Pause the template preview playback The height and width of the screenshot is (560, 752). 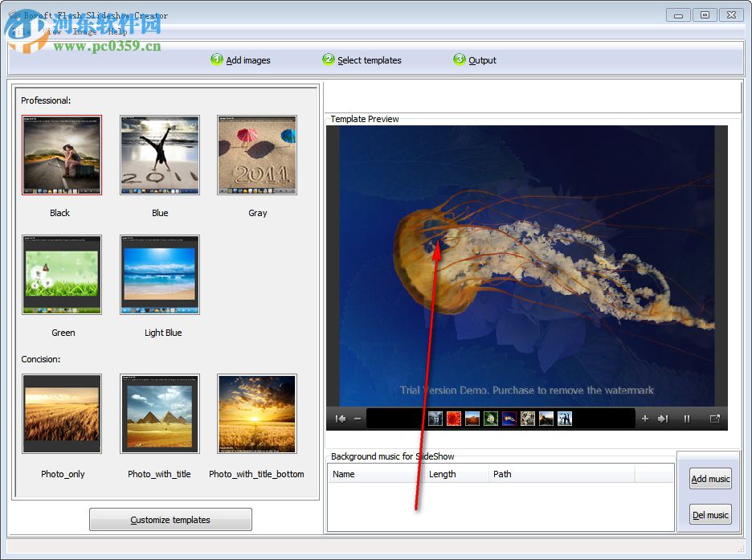687,418
